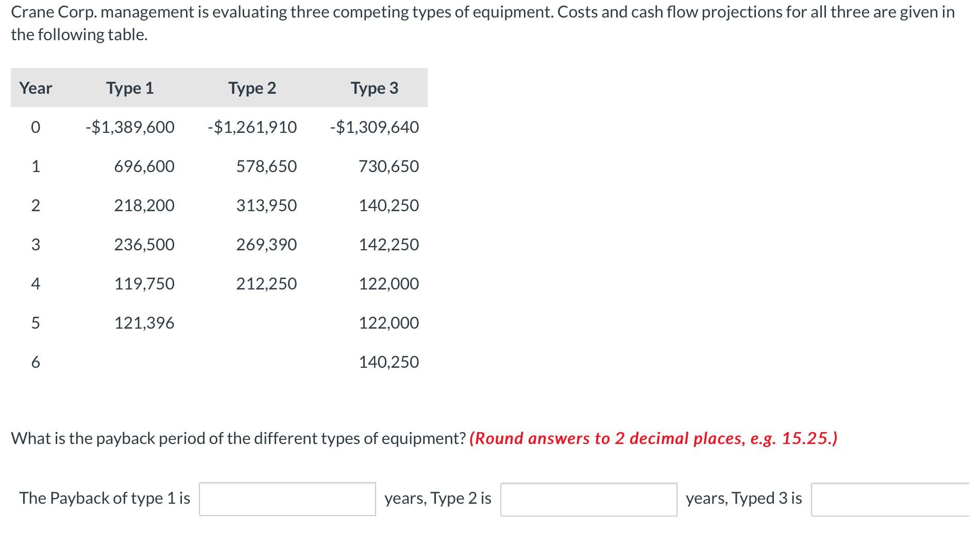Image resolution: width=980 pixels, height=547 pixels.
Task: Select the -$1,261,910 cell for Type 2
Action: [x=252, y=127]
